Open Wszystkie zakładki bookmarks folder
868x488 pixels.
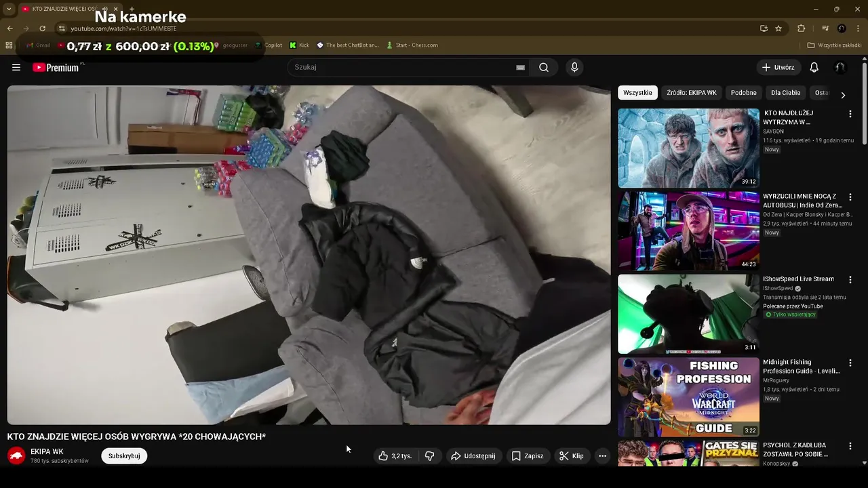coord(834,45)
